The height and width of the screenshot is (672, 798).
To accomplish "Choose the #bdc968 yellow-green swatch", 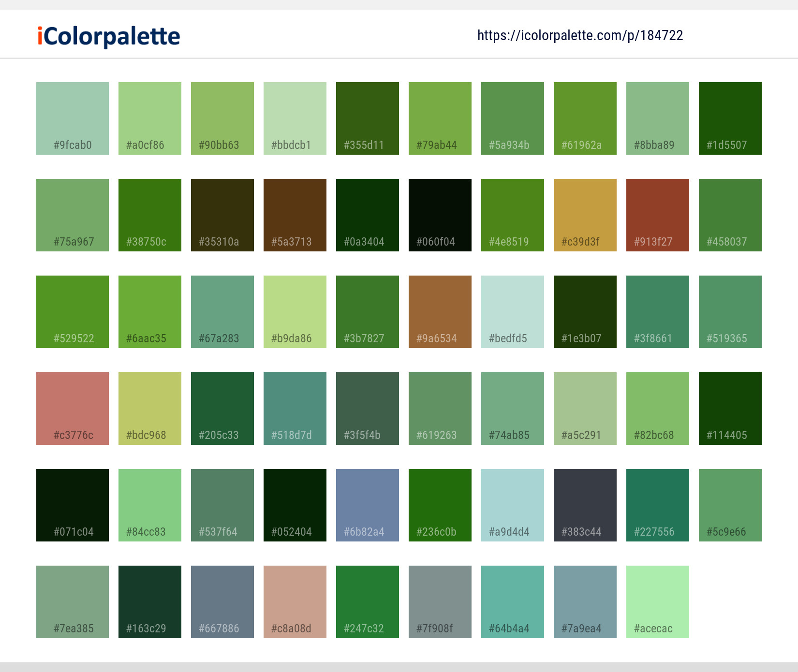I will 150,409.
